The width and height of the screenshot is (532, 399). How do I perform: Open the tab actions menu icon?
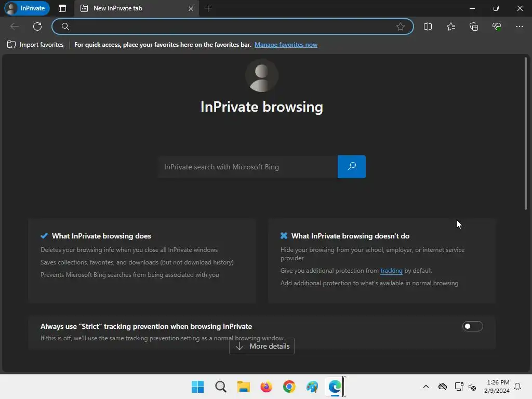[62, 8]
